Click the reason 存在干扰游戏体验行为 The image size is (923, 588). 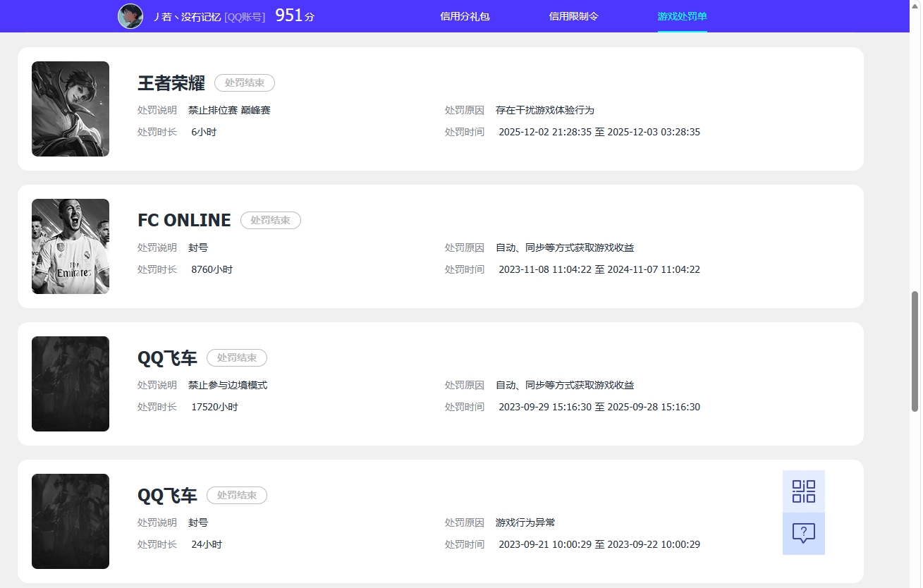(x=545, y=111)
